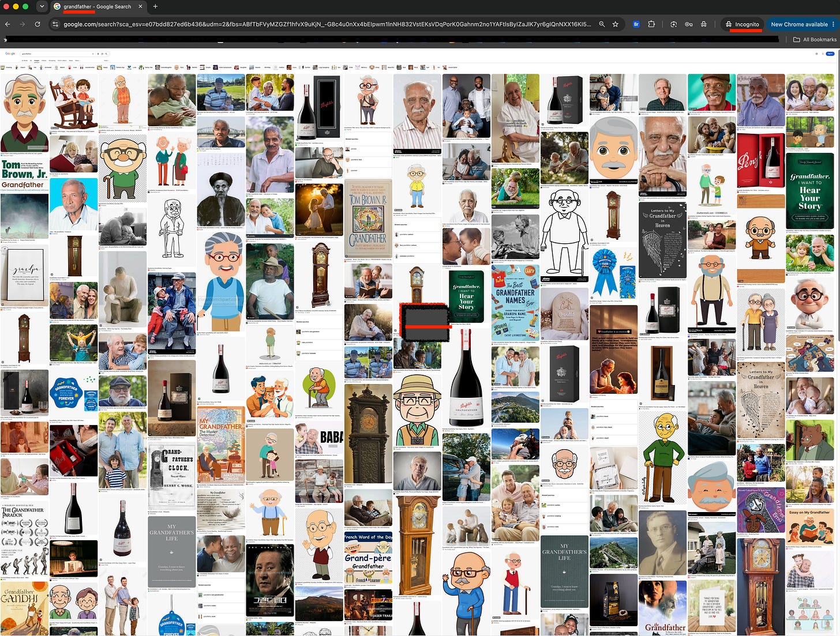Open the Chrome three-dot menu
The height and width of the screenshot is (636, 840).
click(x=833, y=24)
